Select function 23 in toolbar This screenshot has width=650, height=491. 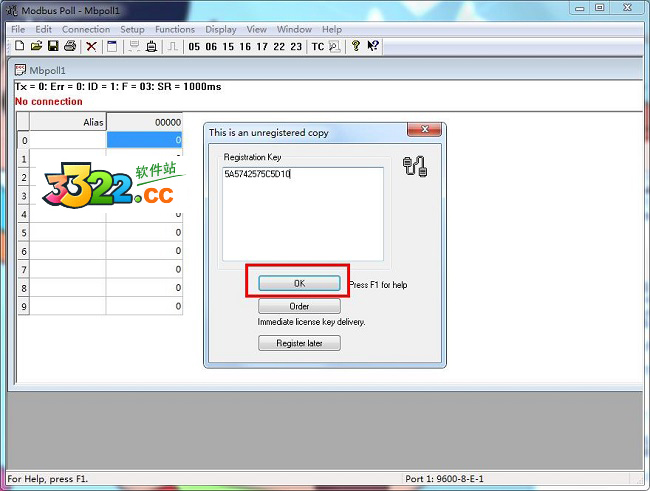[x=296, y=46]
